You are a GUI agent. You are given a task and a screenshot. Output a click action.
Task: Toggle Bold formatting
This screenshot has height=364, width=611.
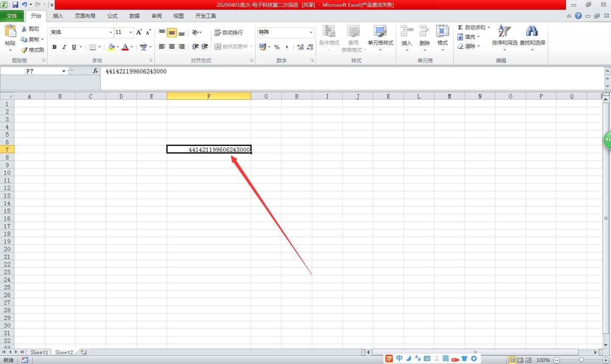pos(54,47)
